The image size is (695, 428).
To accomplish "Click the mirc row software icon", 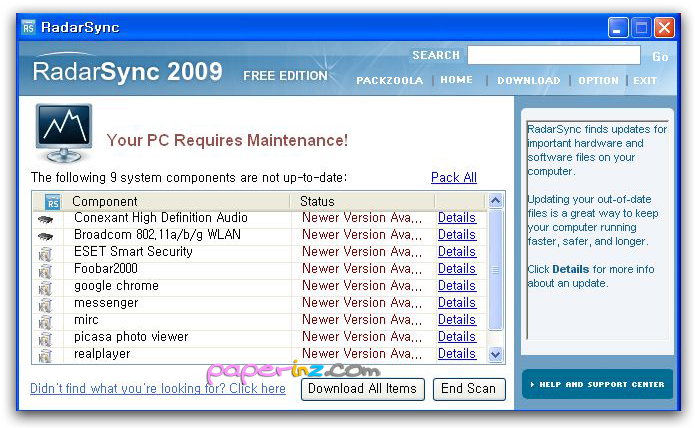I will click(45, 322).
